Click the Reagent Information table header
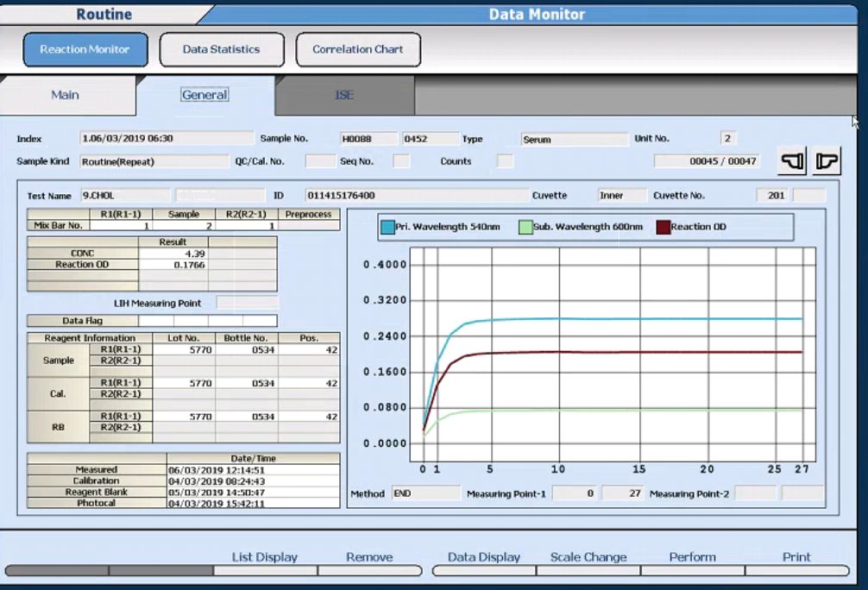Image resolution: width=868 pixels, height=590 pixels. [x=90, y=337]
